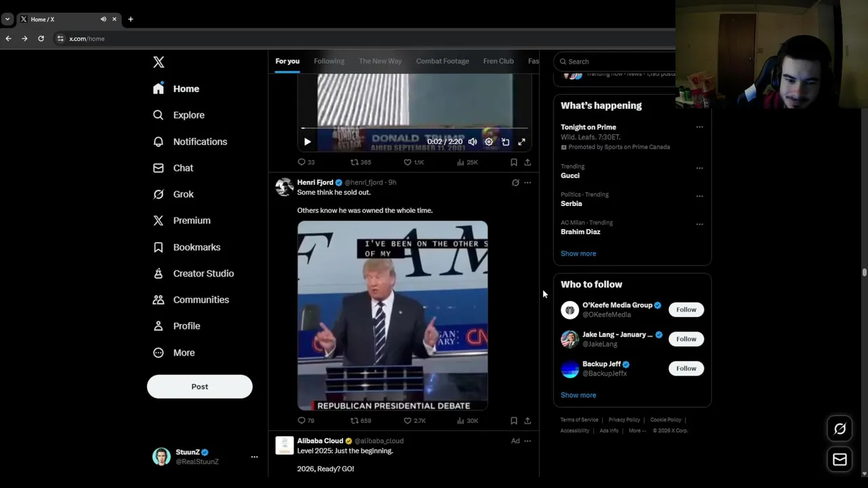Open Explore in left navigation
The width and height of the screenshot is (868, 488).
pyautogui.click(x=179, y=115)
